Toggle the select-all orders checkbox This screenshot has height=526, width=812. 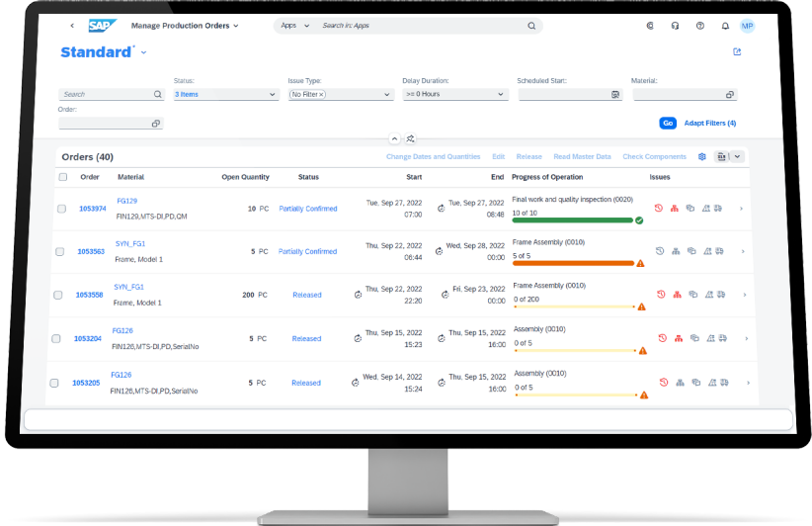point(63,177)
